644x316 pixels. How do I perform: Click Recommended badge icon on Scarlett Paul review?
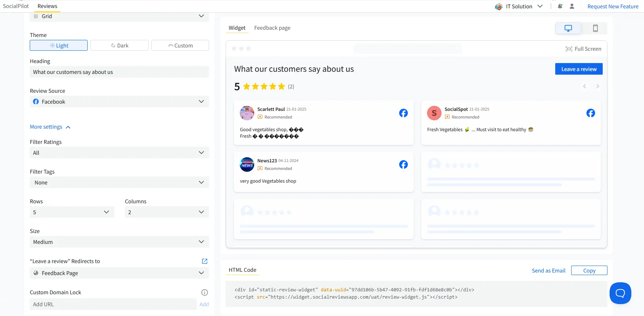(x=260, y=117)
